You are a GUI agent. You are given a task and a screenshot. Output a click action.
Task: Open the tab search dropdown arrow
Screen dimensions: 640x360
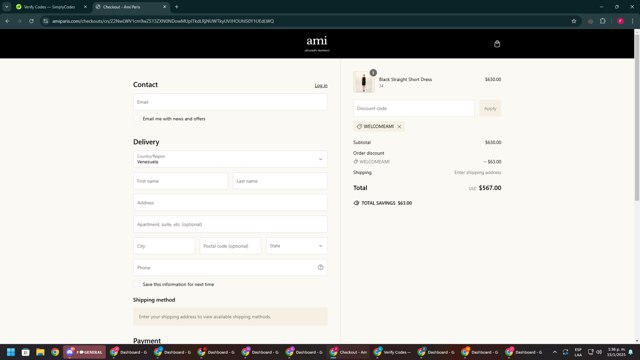(x=7, y=7)
